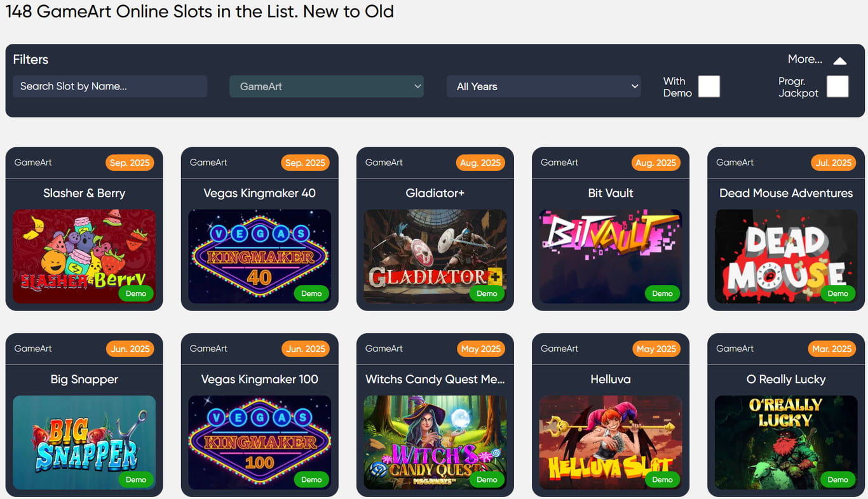Select the Dead Mouse Adventures thumbnail
The image size is (868, 499).
(786, 256)
